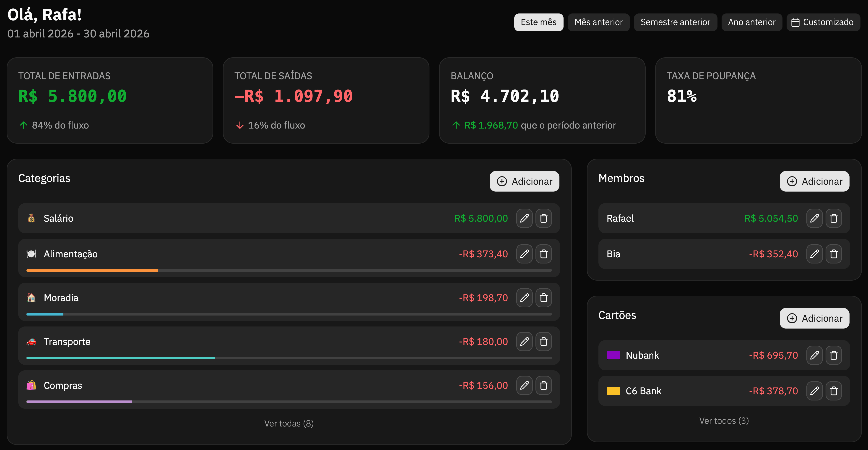The width and height of the screenshot is (868, 450).
Task: Add a new category with Adicionar
Action: [524, 182]
